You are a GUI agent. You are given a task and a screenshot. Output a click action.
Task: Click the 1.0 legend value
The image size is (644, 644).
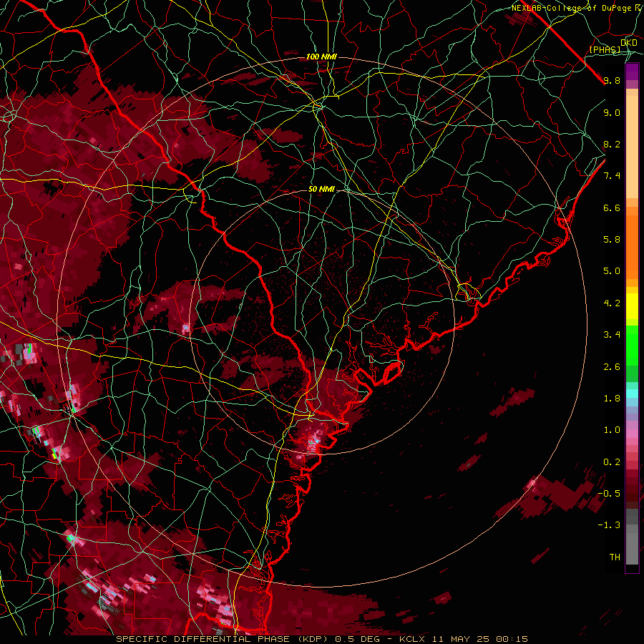click(x=612, y=430)
